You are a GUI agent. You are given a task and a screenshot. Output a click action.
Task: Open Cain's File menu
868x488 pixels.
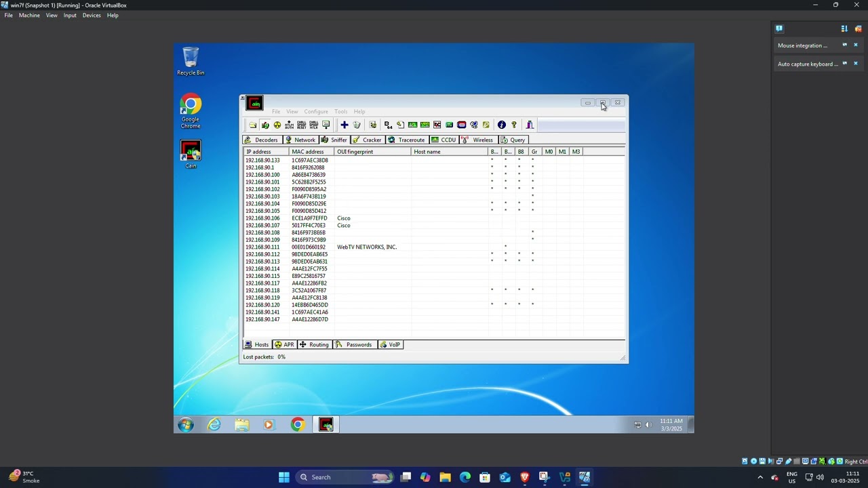pyautogui.click(x=276, y=112)
